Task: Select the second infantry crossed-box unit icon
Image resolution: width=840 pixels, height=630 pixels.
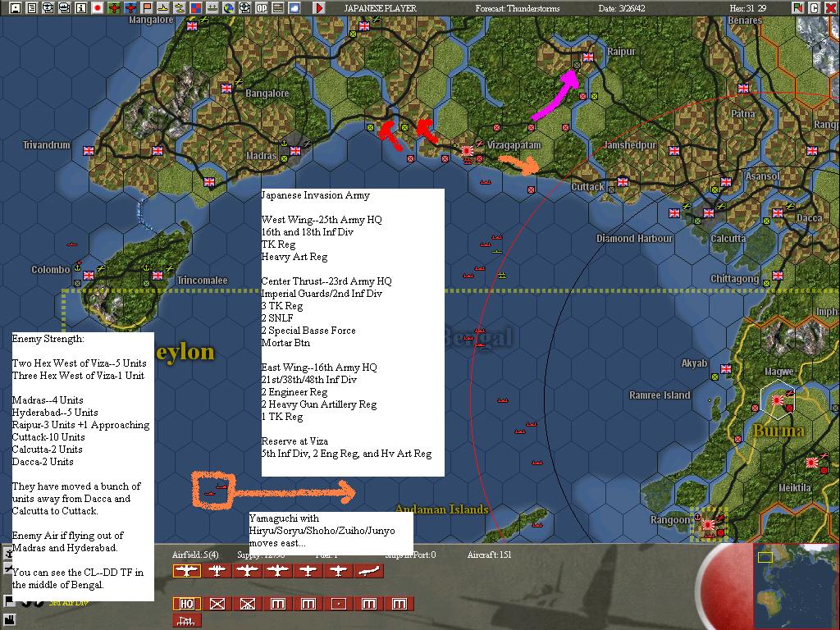Action: click(248, 604)
